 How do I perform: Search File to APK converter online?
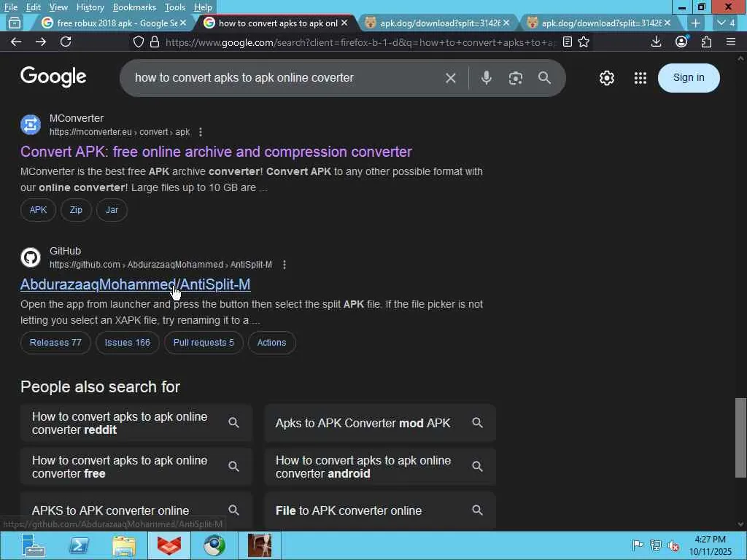(x=380, y=510)
